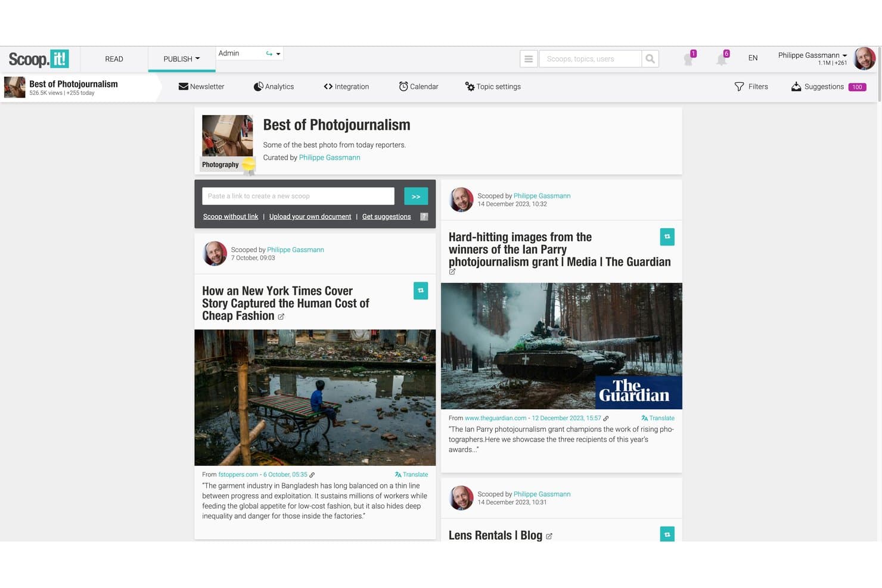882x588 pixels.
Task: Open Filters
Action: (x=751, y=87)
